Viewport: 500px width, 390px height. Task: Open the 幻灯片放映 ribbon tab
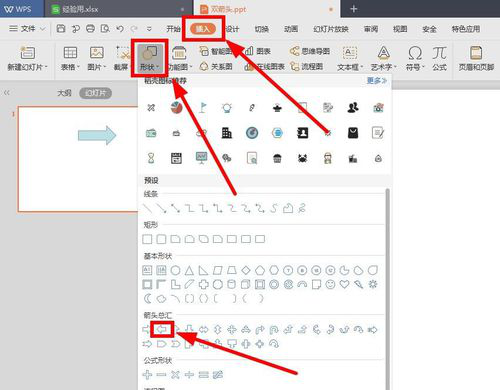coord(331,29)
